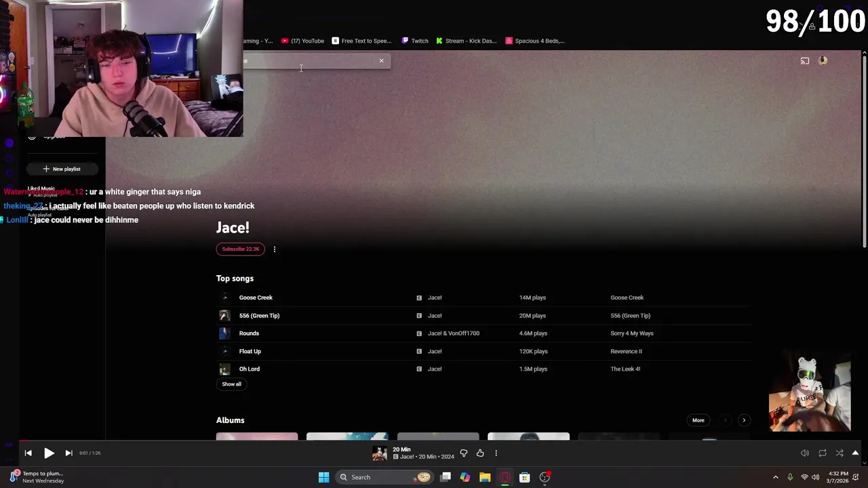Create a New playlist in the sidebar
This screenshot has width=868, height=488.
pyautogui.click(x=62, y=169)
